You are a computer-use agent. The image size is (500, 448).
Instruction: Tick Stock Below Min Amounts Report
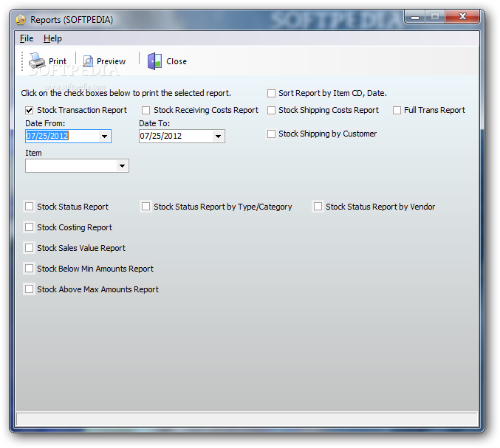(30, 269)
